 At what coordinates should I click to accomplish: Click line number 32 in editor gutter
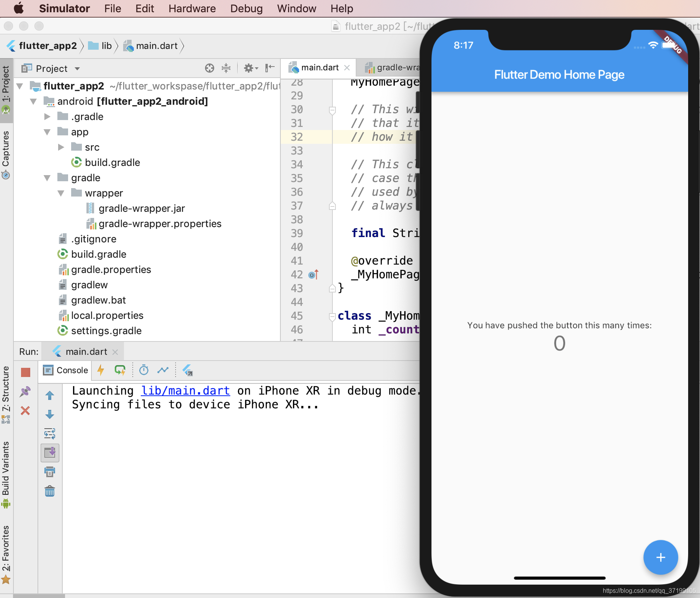coord(297,137)
